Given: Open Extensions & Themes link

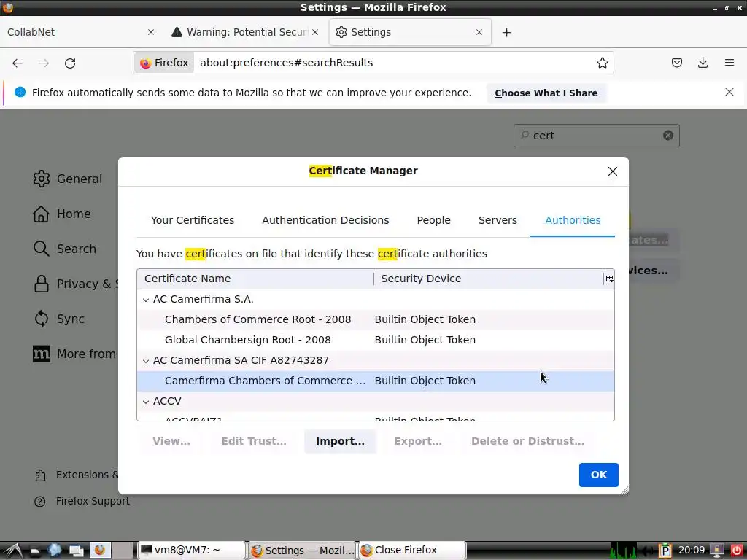Looking at the screenshot, I should 76,475.
